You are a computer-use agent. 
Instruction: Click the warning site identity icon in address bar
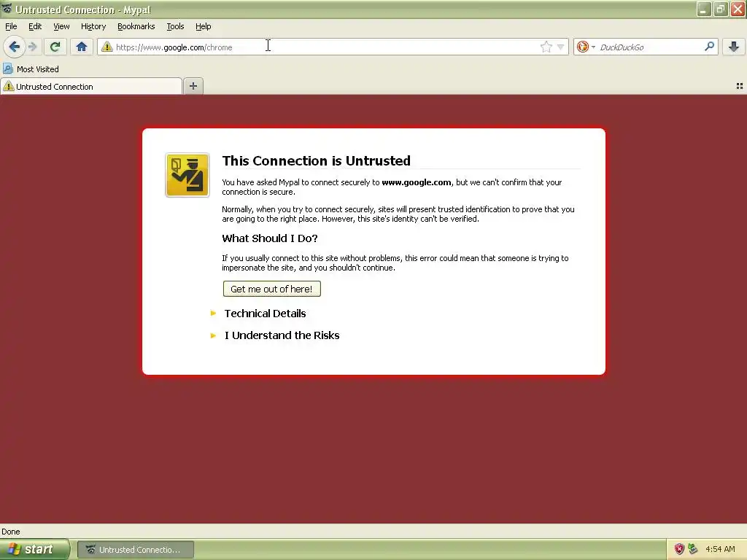107,47
